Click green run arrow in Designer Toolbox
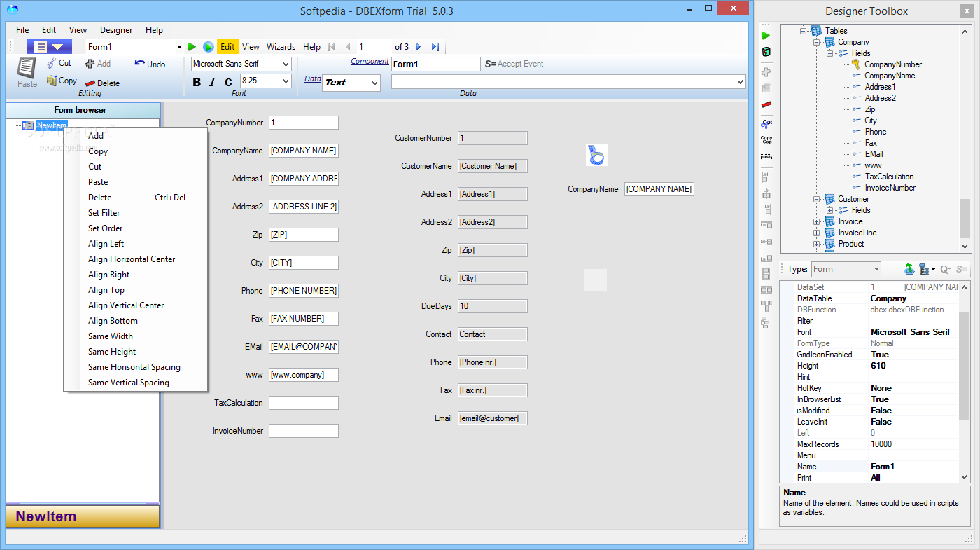 pyautogui.click(x=766, y=35)
